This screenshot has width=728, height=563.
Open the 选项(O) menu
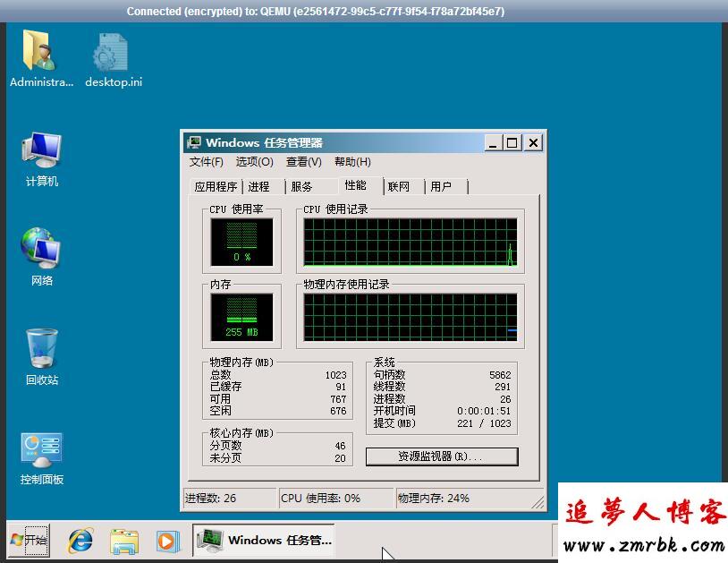point(254,162)
